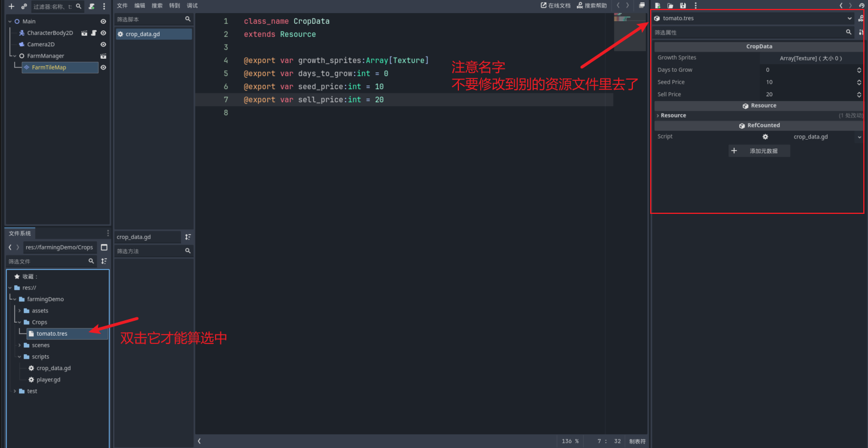Open the 文件 menu in script editor
The height and width of the screenshot is (448, 868).
122,6
